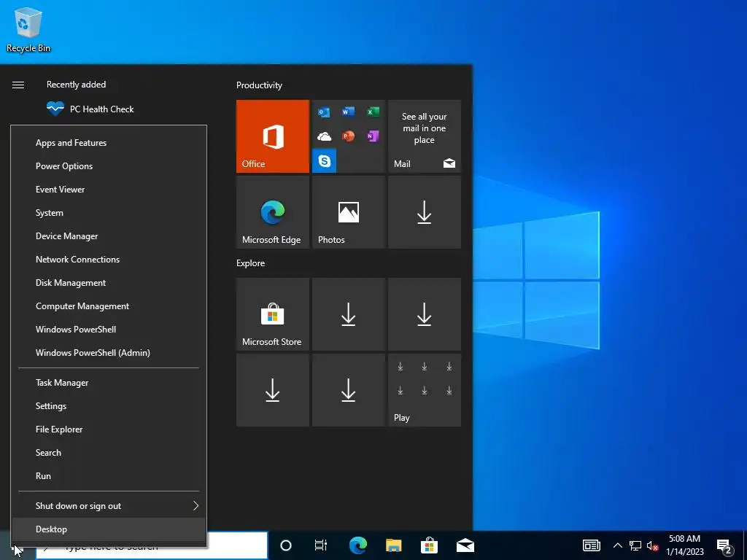This screenshot has height=560, width=747.
Task: Open Network Connections from the menu
Action: click(109, 260)
